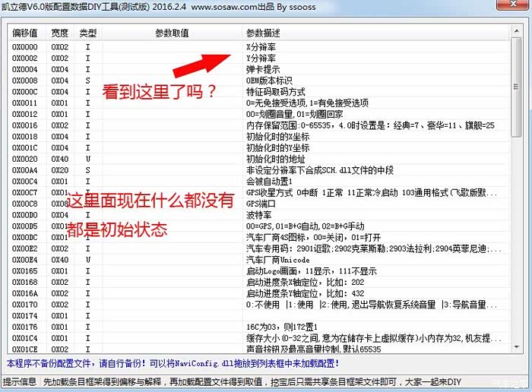Select the Y分辨率 row
532x392 pixels.
261,58
